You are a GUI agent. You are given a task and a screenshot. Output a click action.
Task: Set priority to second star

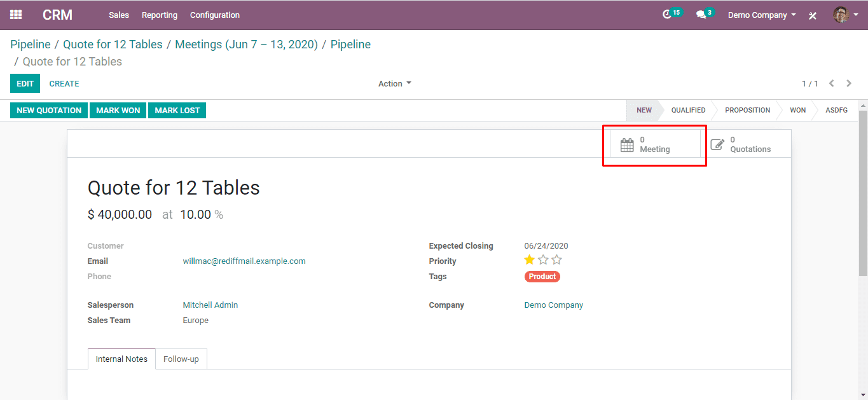point(543,259)
